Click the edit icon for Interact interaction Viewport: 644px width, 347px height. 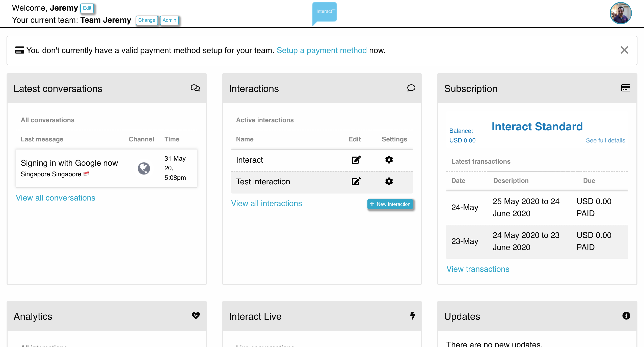tap(356, 160)
